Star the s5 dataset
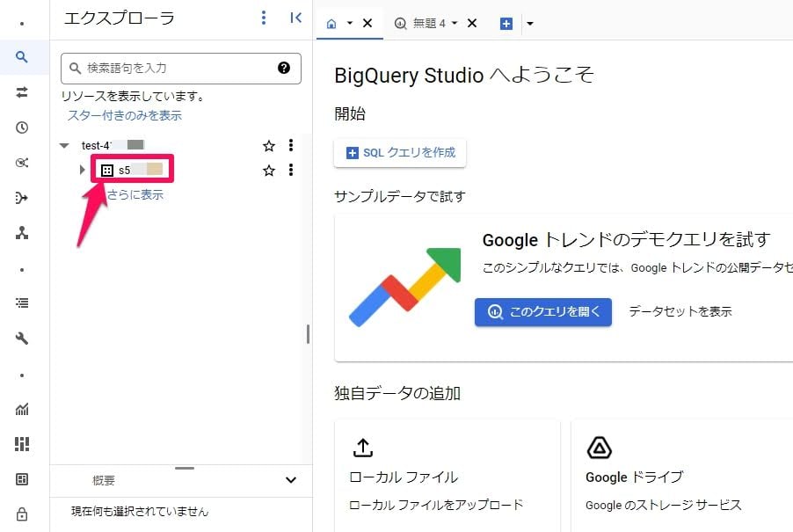The image size is (793, 532). click(268, 171)
